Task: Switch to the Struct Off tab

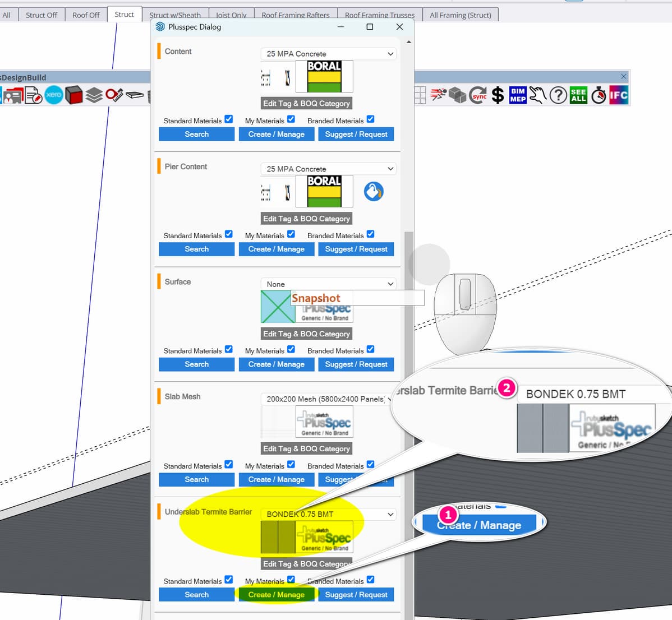Action: 41,15
